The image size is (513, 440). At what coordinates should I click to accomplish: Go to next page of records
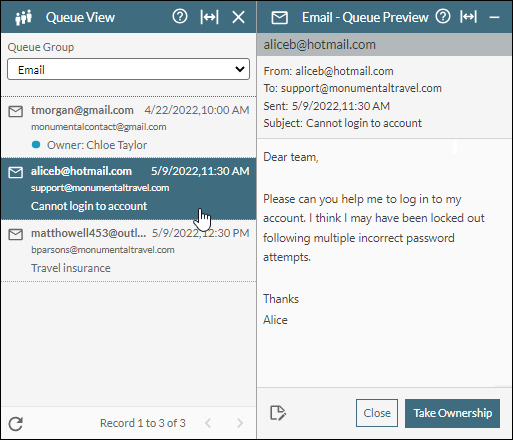(x=240, y=423)
